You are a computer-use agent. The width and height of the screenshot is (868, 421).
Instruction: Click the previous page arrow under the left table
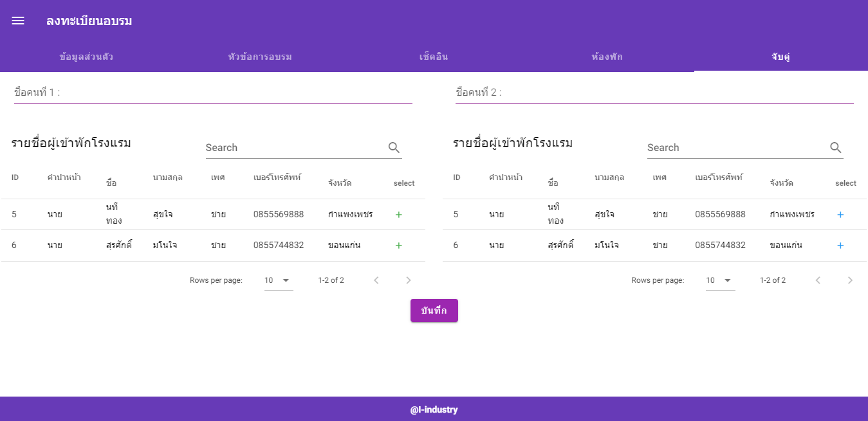pyautogui.click(x=376, y=280)
